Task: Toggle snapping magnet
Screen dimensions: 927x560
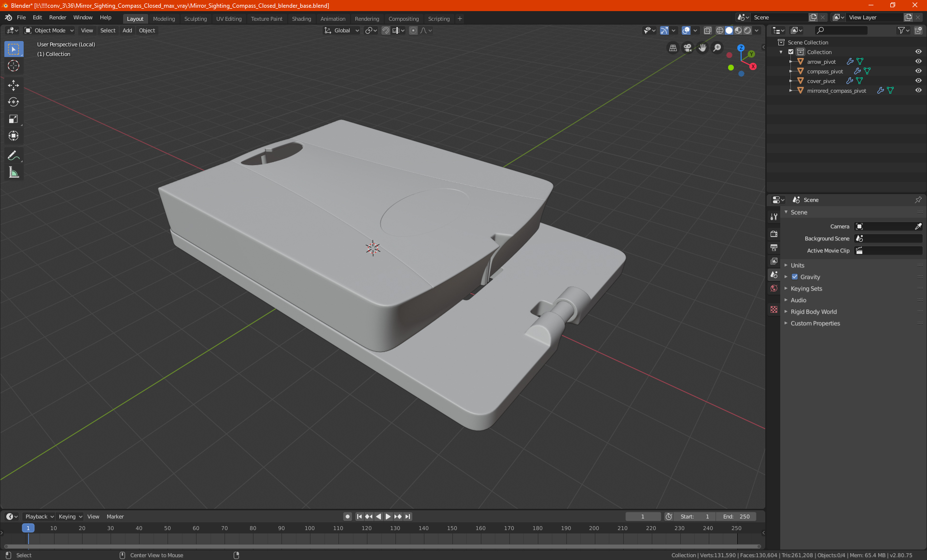Action: coord(386,30)
